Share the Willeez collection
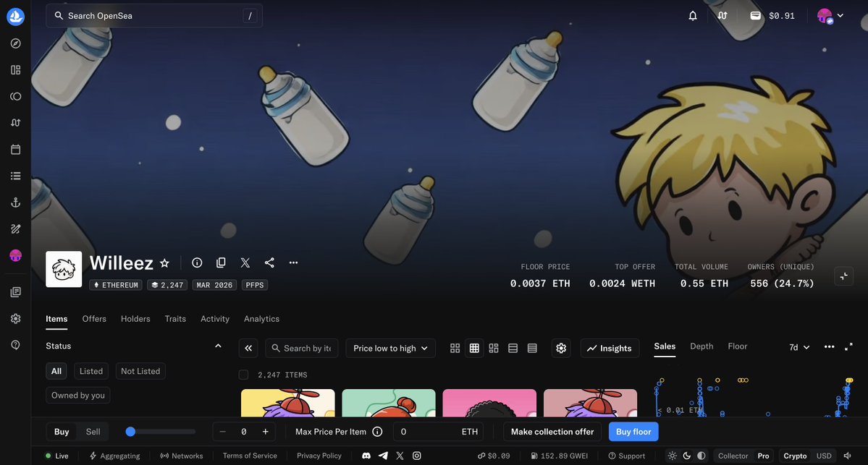The image size is (868, 465). click(x=269, y=263)
